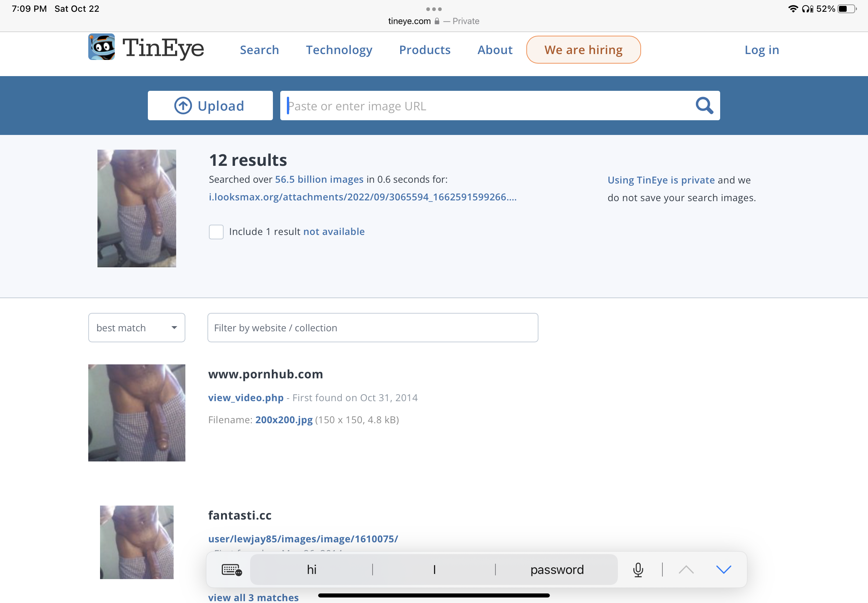The width and height of the screenshot is (868, 603).
Task: Tap the three dots at top of window
Action: pos(434,9)
